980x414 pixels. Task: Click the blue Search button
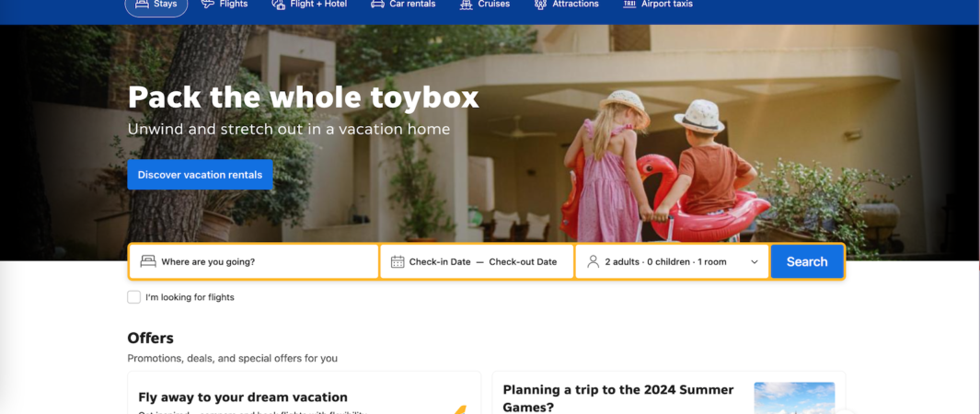pos(807,261)
